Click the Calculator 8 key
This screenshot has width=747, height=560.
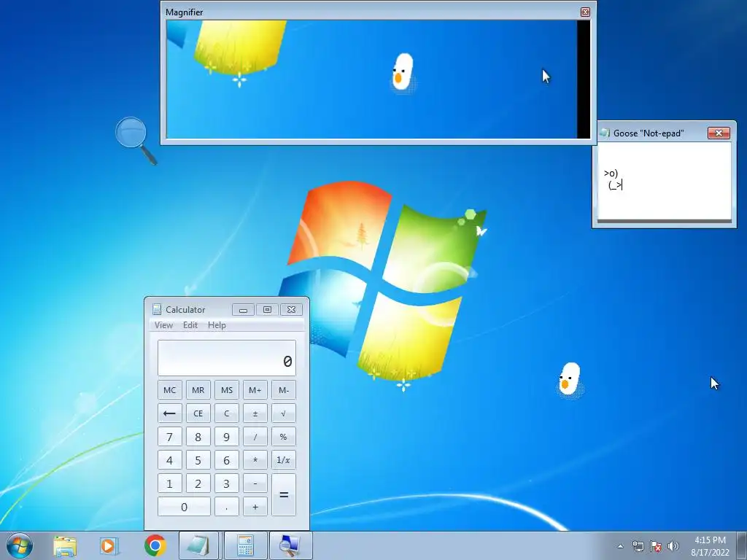(198, 437)
